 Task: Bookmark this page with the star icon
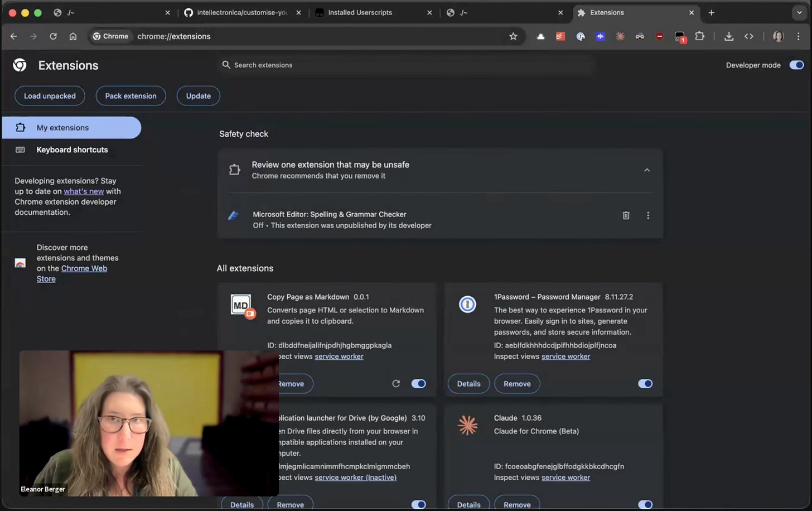pos(513,36)
